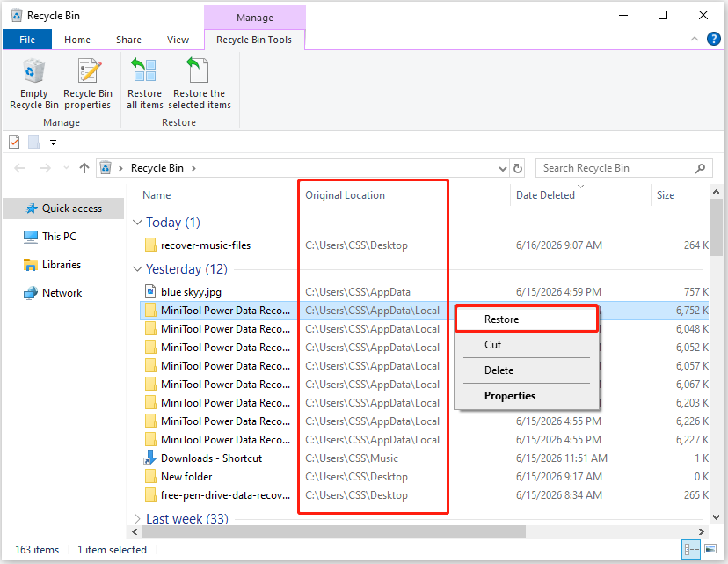Sort by Original Location column header
This screenshot has height=564, width=728.
(x=345, y=195)
